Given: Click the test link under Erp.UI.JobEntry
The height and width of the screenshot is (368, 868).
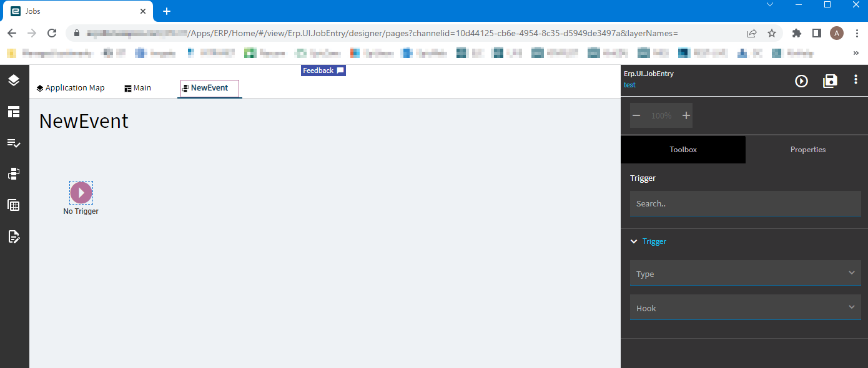Looking at the screenshot, I should (x=629, y=85).
